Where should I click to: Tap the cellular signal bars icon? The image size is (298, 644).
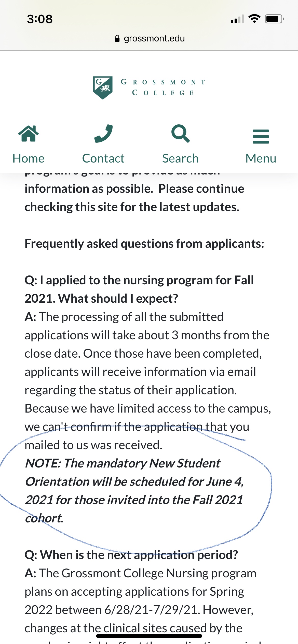tap(237, 19)
